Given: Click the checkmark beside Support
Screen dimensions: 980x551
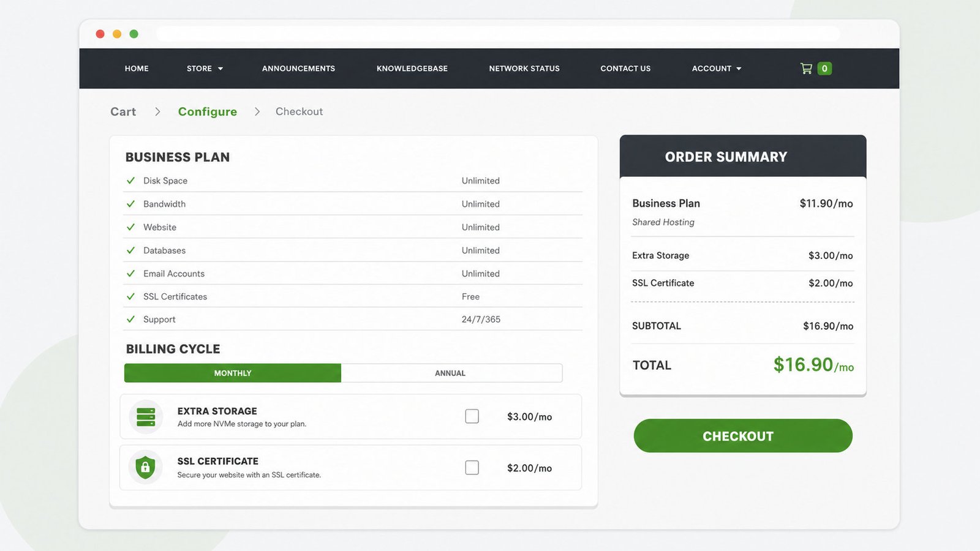Looking at the screenshot, I should pos(130,320).
